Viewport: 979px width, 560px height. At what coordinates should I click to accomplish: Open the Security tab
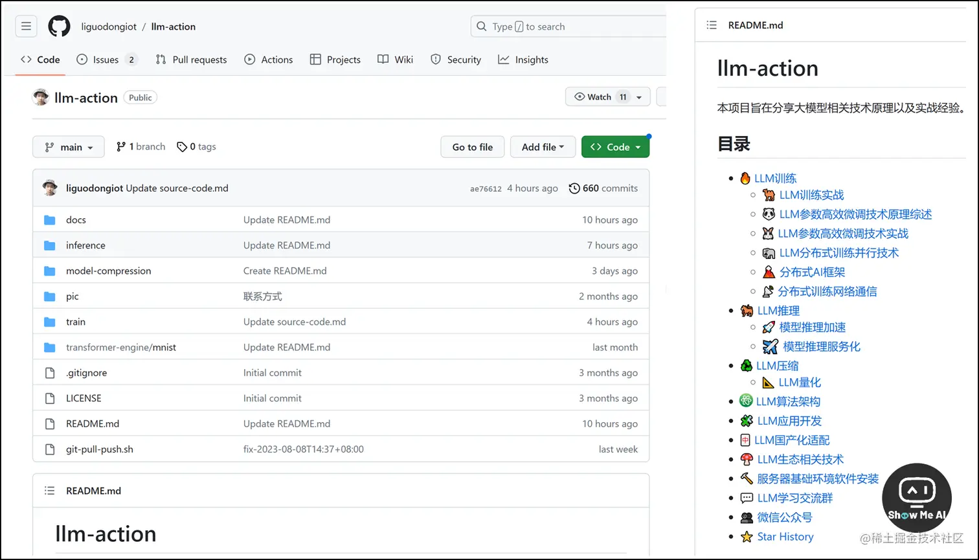coord(456,60)
